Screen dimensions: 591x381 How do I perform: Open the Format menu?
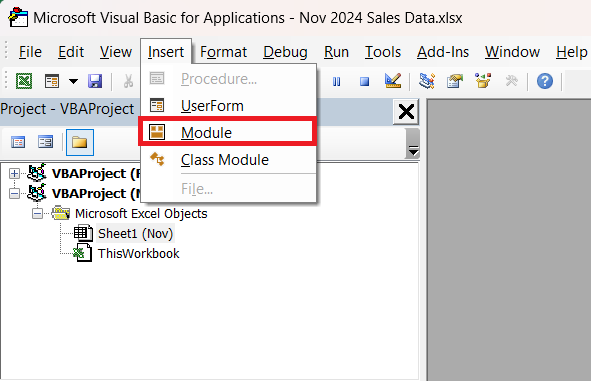click(x=224, y=52)
